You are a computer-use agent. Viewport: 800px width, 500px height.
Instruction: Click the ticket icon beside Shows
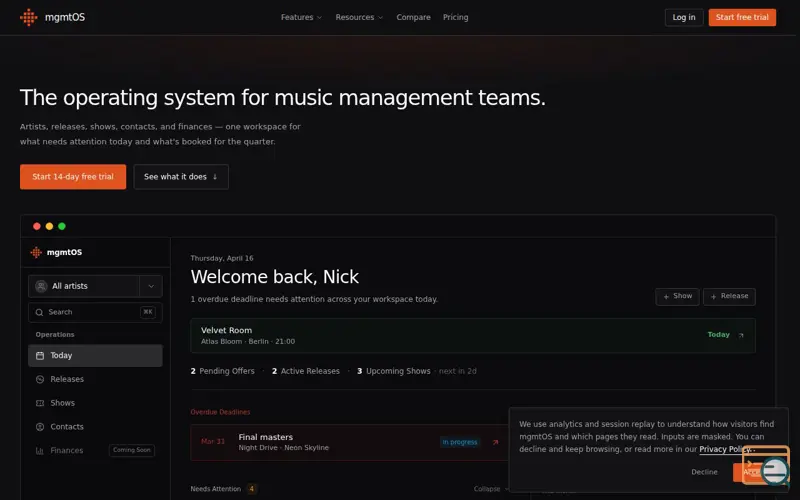(x=40, y=403)
